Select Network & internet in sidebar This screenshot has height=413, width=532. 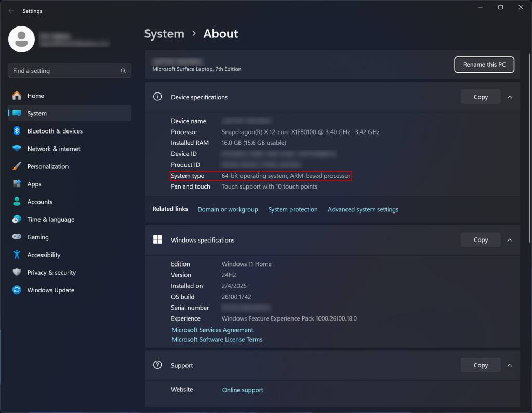pos(54,149)
